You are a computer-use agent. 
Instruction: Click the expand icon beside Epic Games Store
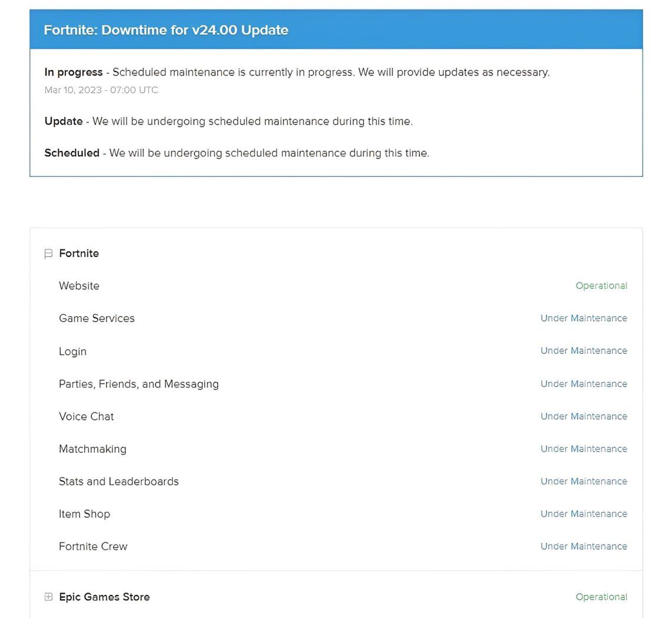pos(48,597)
